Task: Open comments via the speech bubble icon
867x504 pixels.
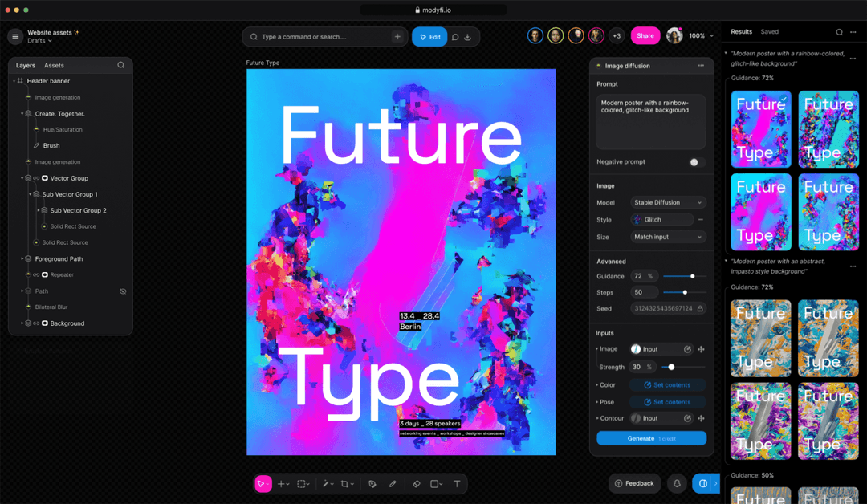Action: click(455, 37)
